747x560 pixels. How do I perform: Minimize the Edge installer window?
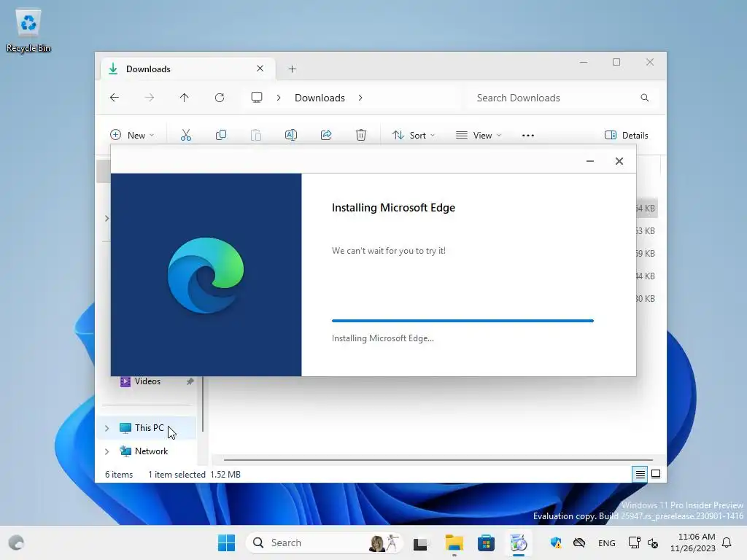coord(589,161)
